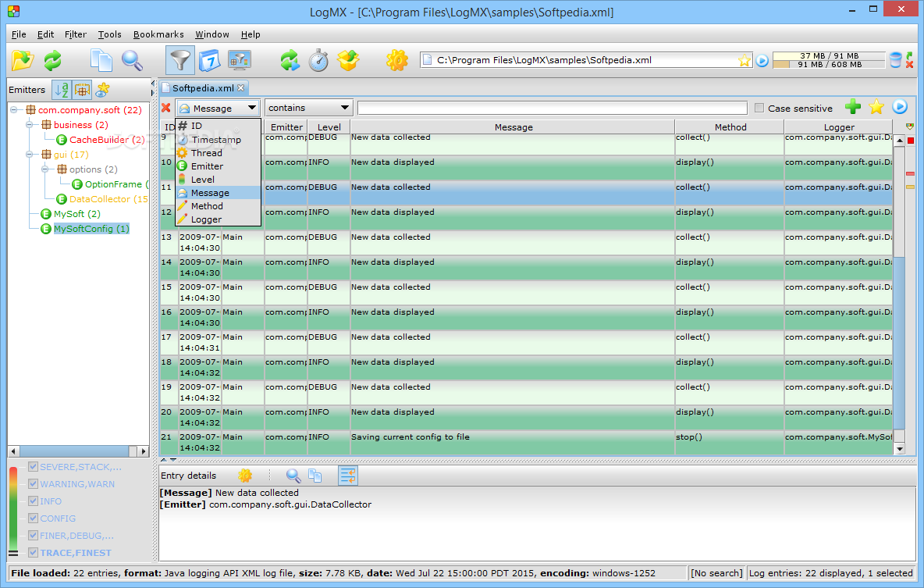Open settings via orange gear toolbar icon
The width and height of the screenshot is (924, 588).
click(x=397, y=60)
